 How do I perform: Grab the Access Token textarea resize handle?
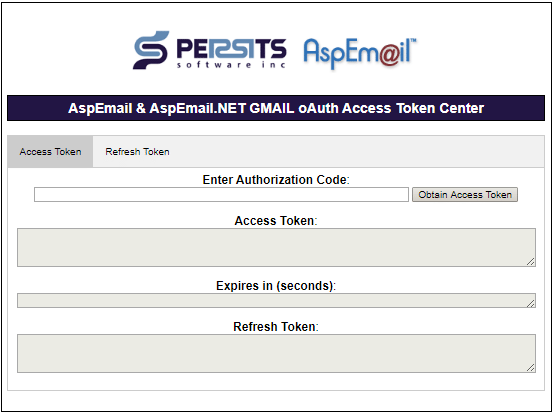point(531,262)
